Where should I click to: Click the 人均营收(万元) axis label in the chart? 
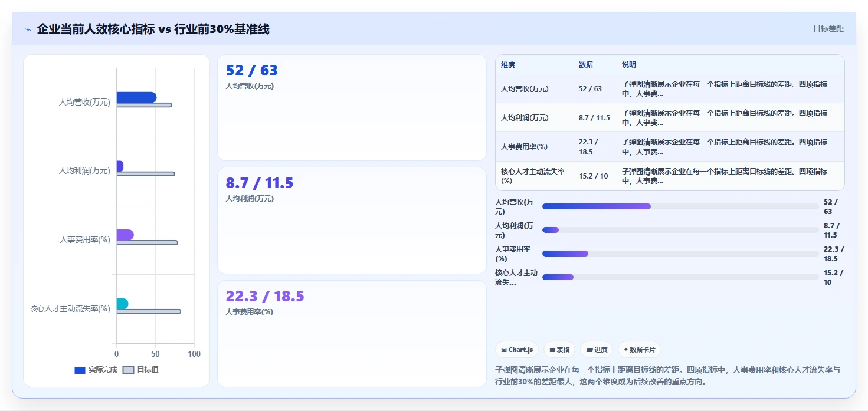(x=84, y=102)
